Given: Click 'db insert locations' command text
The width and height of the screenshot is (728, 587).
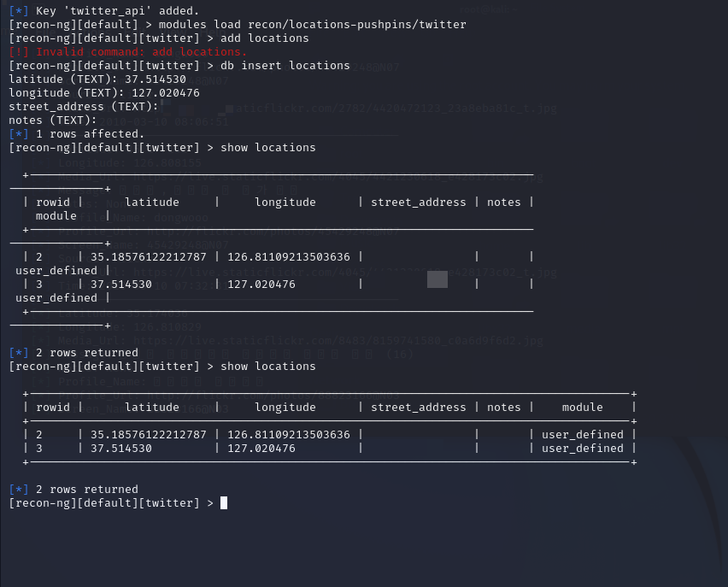Looking at the screenshot, I should [x=285, y=66].
